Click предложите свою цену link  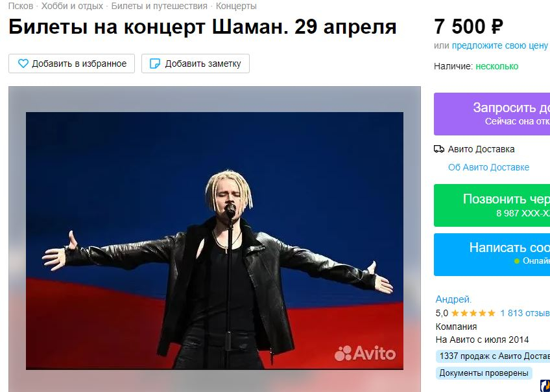pos(500,45)
